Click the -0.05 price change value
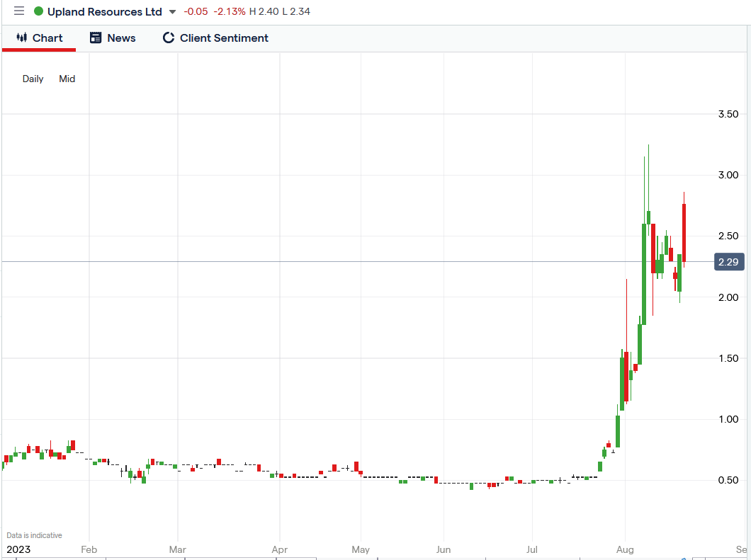Viewport: 751px width, 560px height. click(x=196, y=11)
